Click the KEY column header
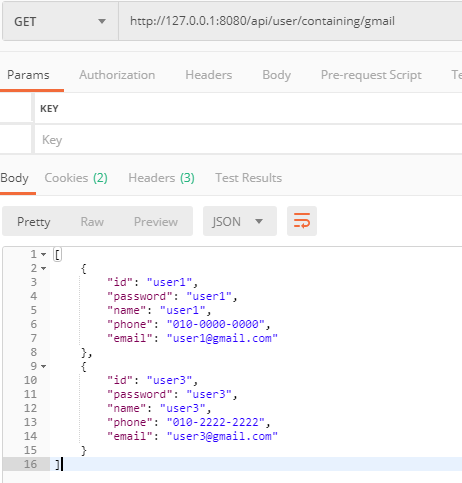This screenshot has height=483, width=462. coord(49,109)
